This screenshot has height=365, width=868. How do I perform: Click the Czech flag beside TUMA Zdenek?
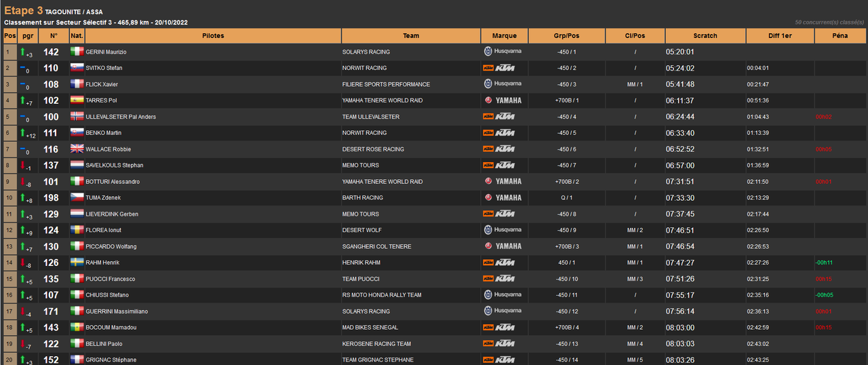click(x=77, y=197)
